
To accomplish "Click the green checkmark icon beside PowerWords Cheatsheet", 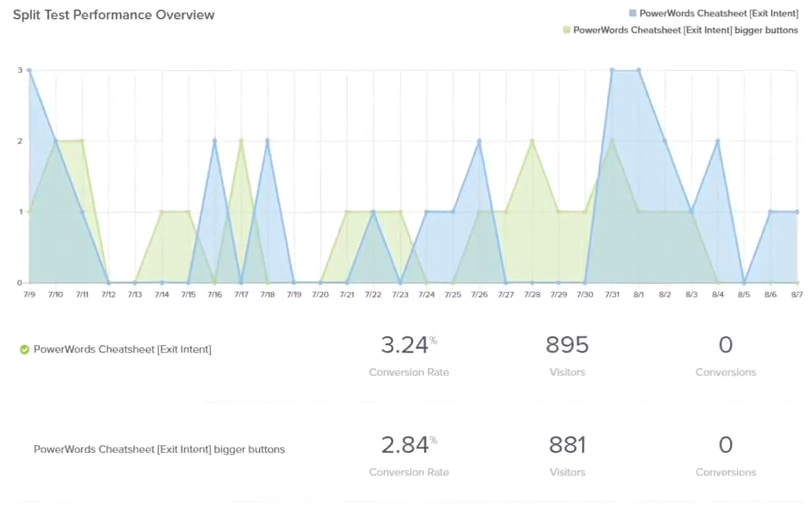I will point(24,350).
